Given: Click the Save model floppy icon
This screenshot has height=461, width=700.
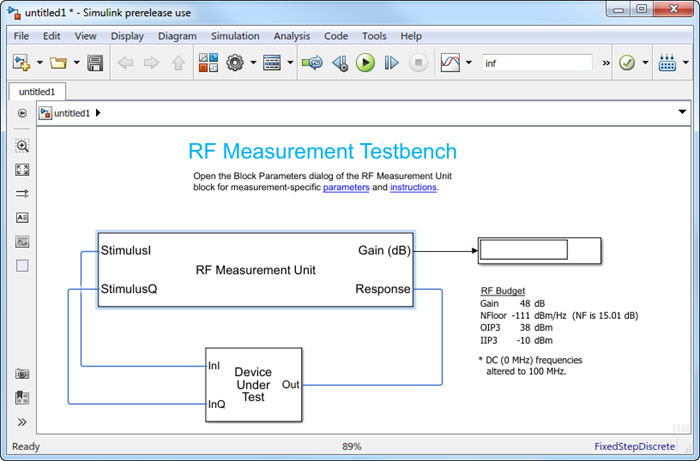Looking at the screenshot, I should pos(95,63).
